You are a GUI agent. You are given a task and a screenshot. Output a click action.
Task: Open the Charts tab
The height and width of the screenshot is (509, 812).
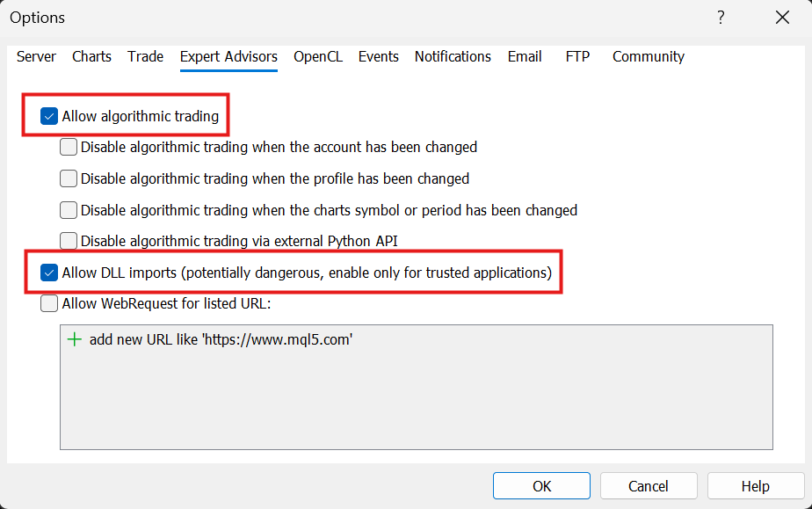[91, 56]
